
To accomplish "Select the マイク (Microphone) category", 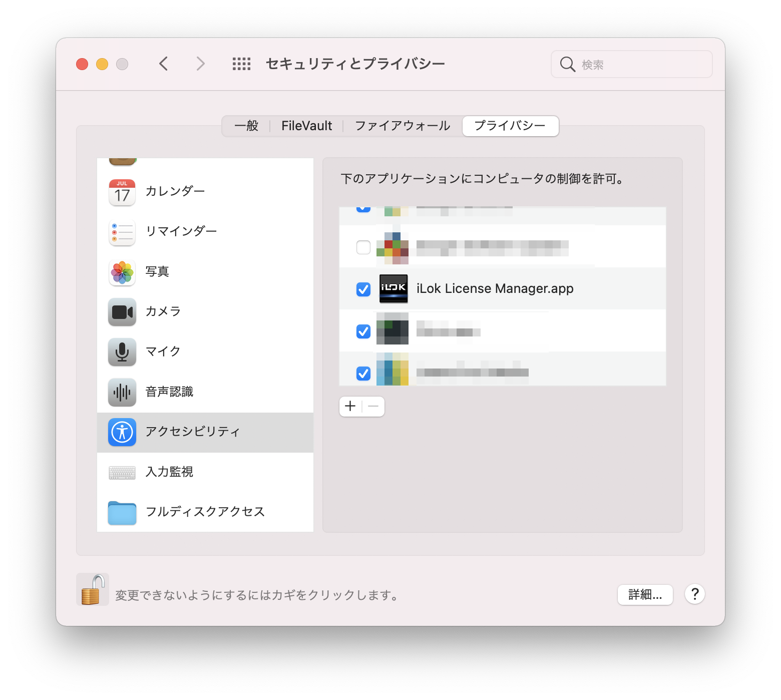I will [x=161, y=352].
